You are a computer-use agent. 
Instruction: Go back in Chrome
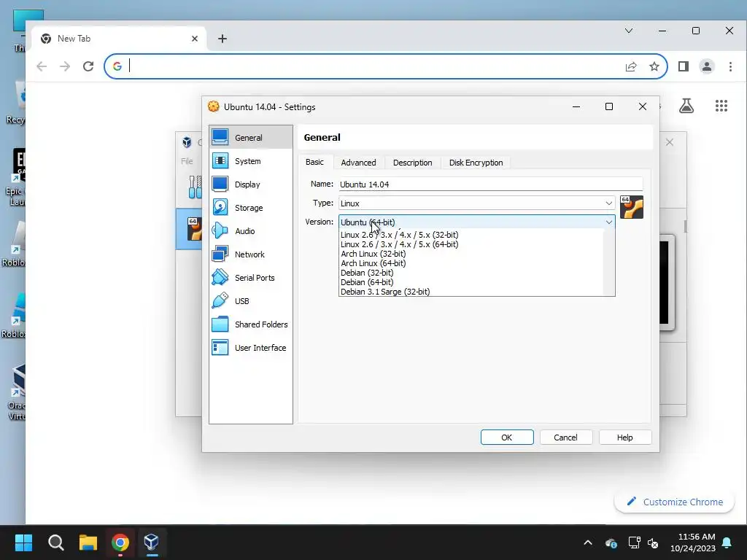[x=42, y=66]
